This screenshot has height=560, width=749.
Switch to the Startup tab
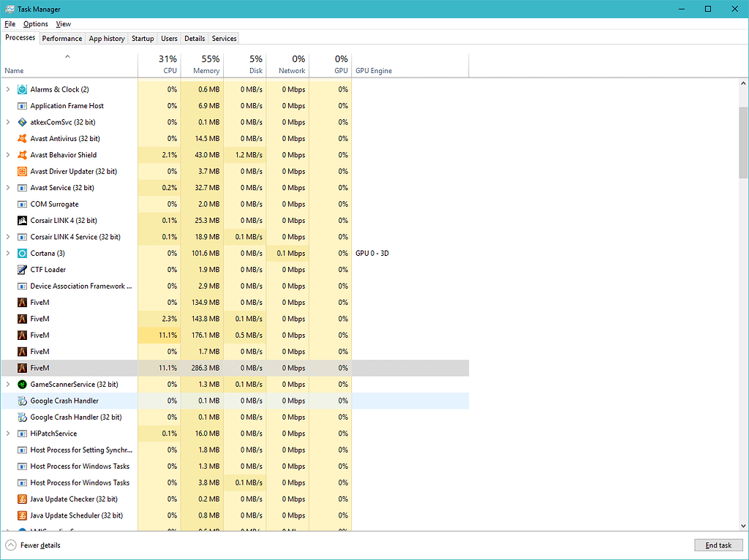point(142,38)
